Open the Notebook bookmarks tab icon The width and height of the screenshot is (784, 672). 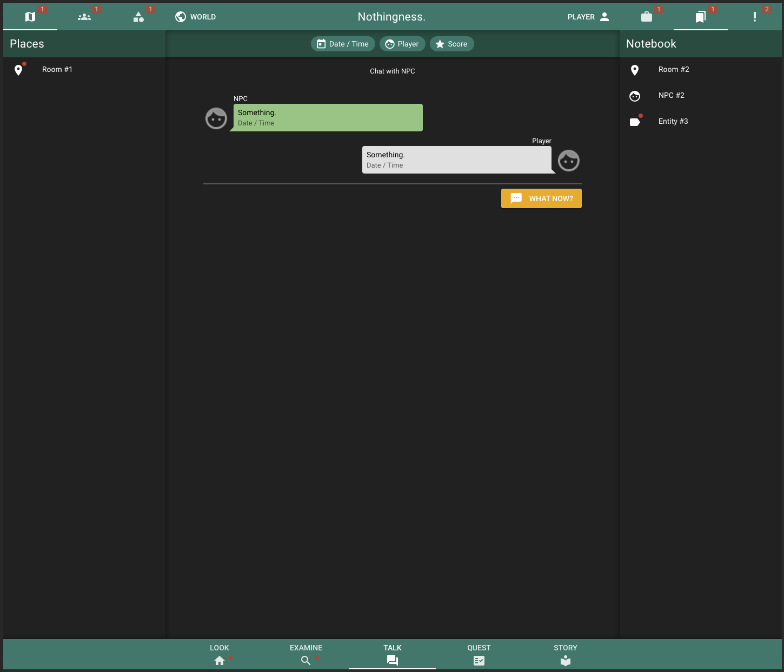701,17
